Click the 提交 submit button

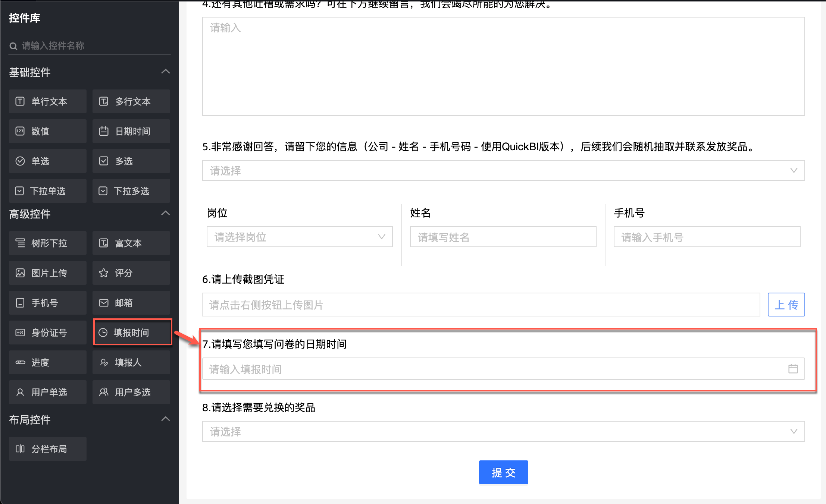(503, 472)
